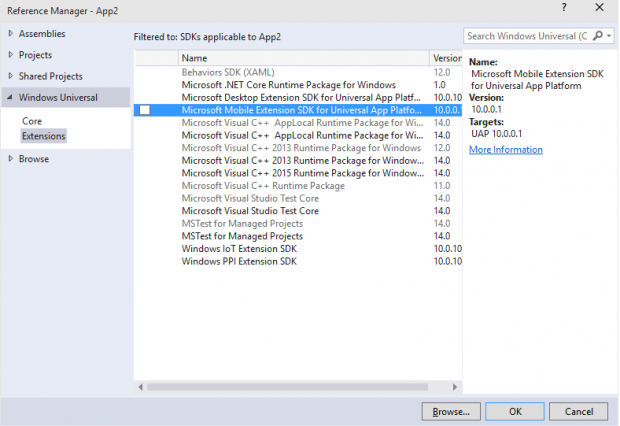Expand the Projects category
Screen dimensions: 620x426
pyautogui.click(x=11, y=55)
